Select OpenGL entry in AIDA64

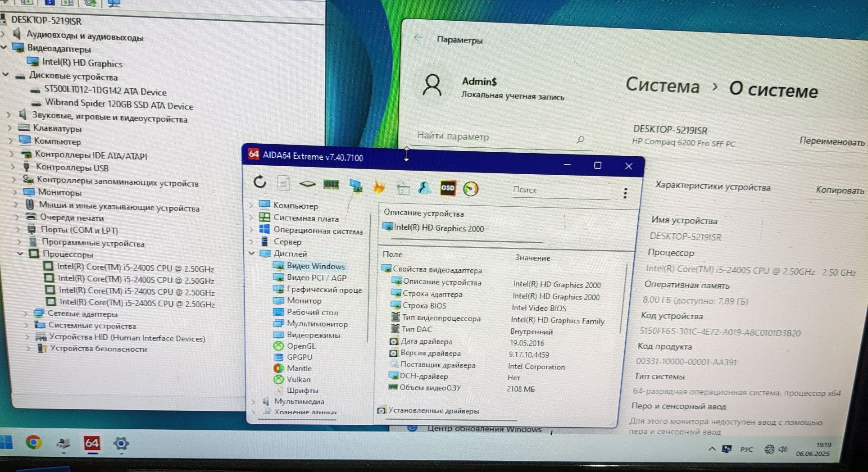301,346
